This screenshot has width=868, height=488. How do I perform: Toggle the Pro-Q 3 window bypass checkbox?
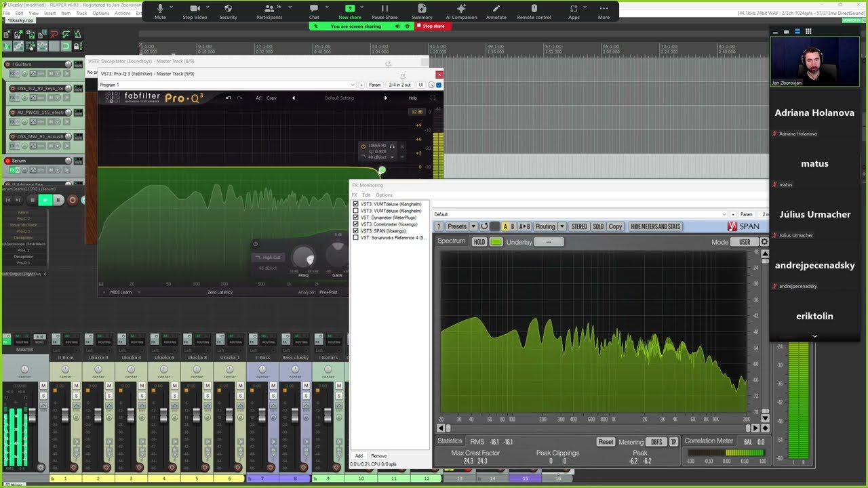point(439,85)
